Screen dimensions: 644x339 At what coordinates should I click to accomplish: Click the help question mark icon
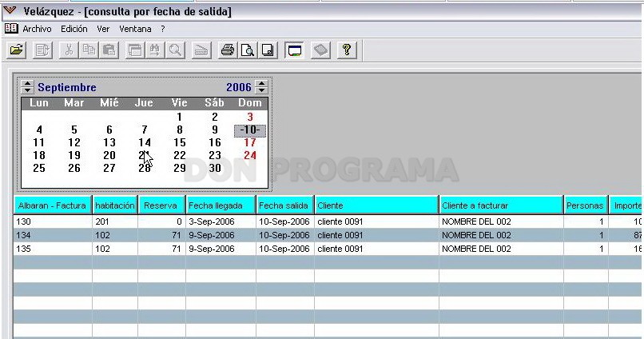(347, 50)
